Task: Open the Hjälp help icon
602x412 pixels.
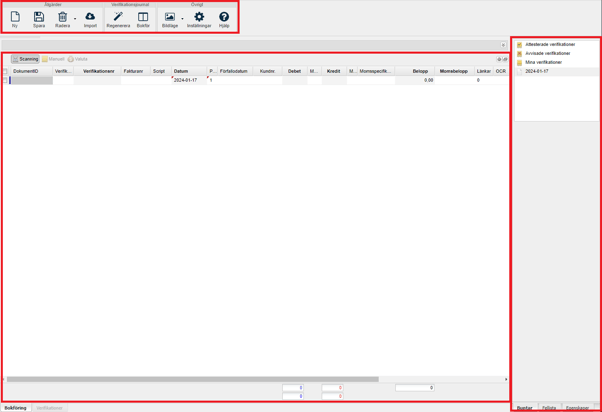Action: pos(224,18)
